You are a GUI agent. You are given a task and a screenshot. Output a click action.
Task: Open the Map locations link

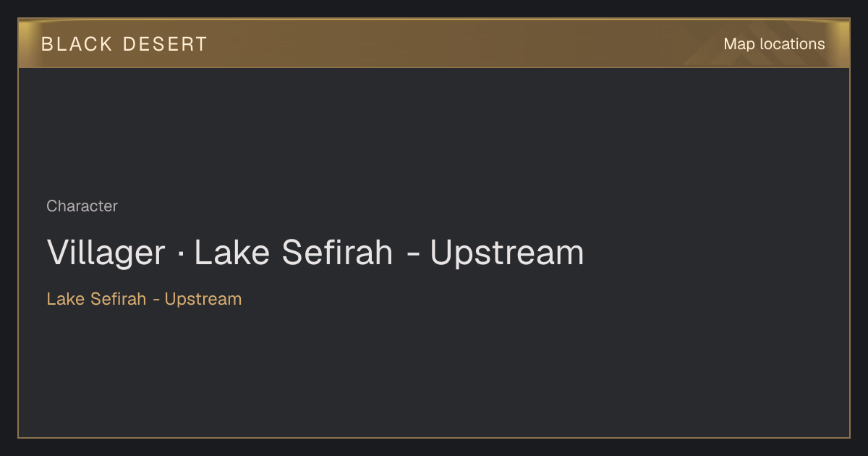774,44
